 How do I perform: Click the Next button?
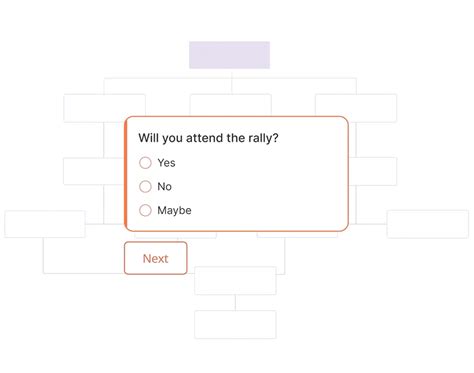click(x=156, y=258)
